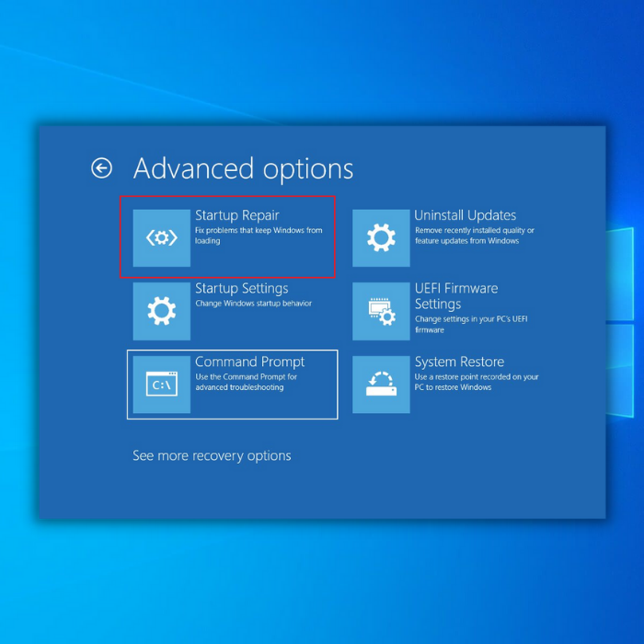The height and width of the screenshot is (644, 644).
Task: Click the Uninstall Updates gear icon tile
Action: [x=381, y=237]
